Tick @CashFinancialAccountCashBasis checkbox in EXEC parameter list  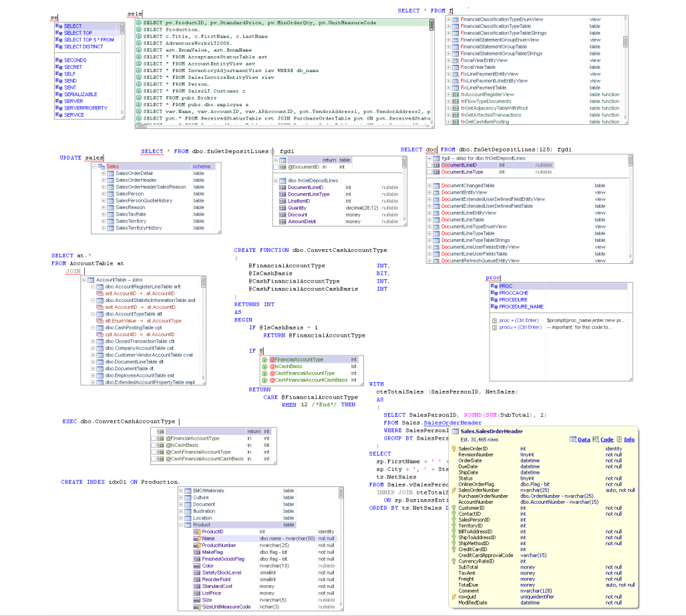154,459
